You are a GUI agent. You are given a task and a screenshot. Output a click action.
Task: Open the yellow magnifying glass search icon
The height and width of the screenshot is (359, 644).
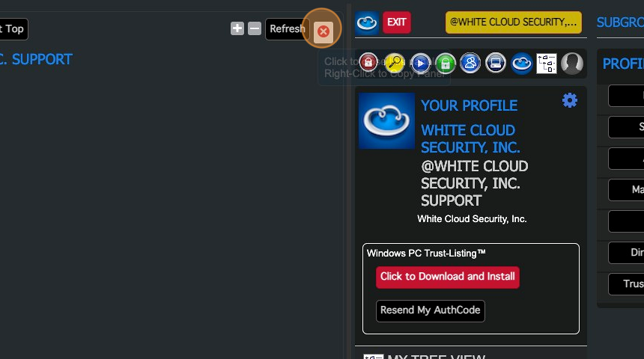394,64
